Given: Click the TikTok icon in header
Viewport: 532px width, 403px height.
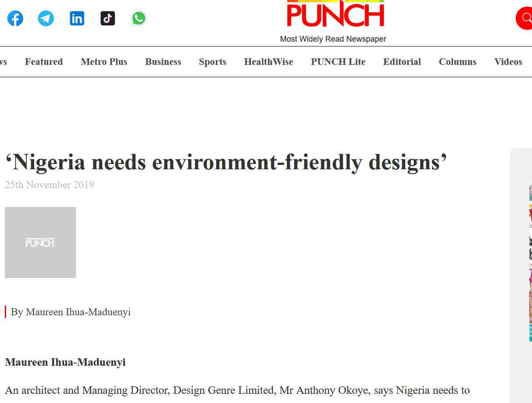Looking at the screenshot, I should (x=108, y=18).
